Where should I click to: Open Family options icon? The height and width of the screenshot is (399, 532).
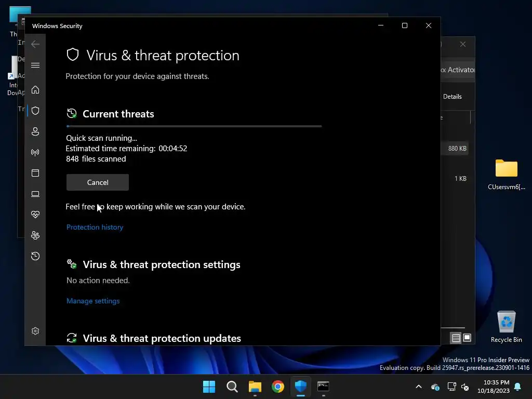[x=35, y=235]
